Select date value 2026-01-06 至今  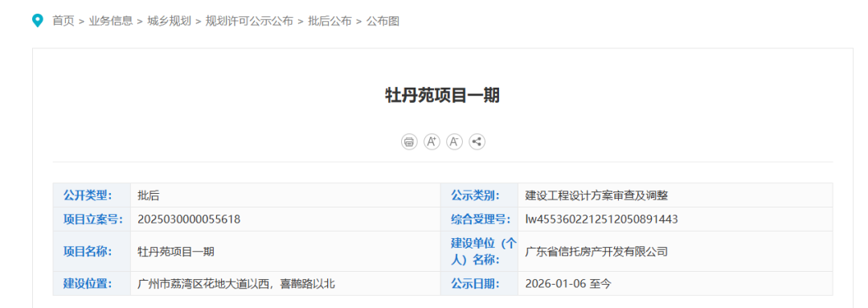568,284
